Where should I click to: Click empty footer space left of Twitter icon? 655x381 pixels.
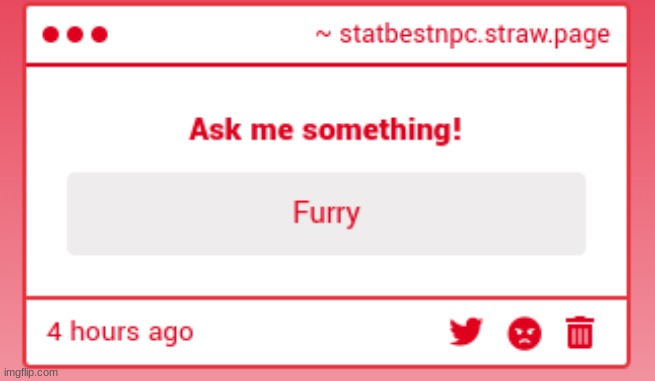[x=317, y=332]
